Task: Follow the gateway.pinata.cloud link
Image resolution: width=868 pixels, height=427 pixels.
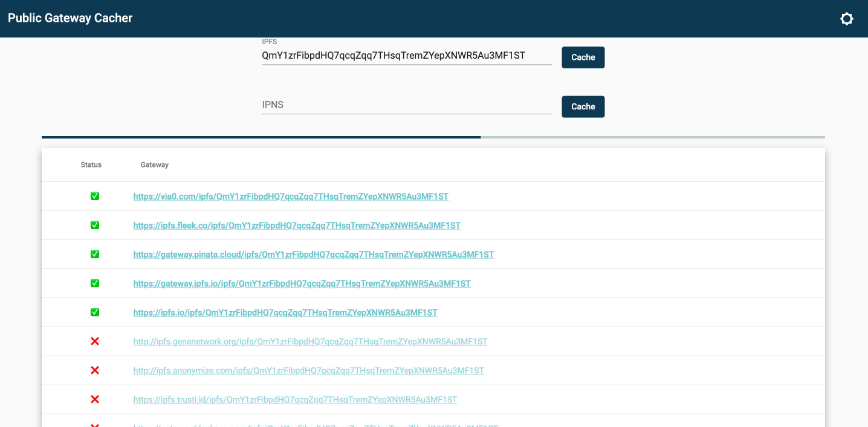Action: click(313, 255)
